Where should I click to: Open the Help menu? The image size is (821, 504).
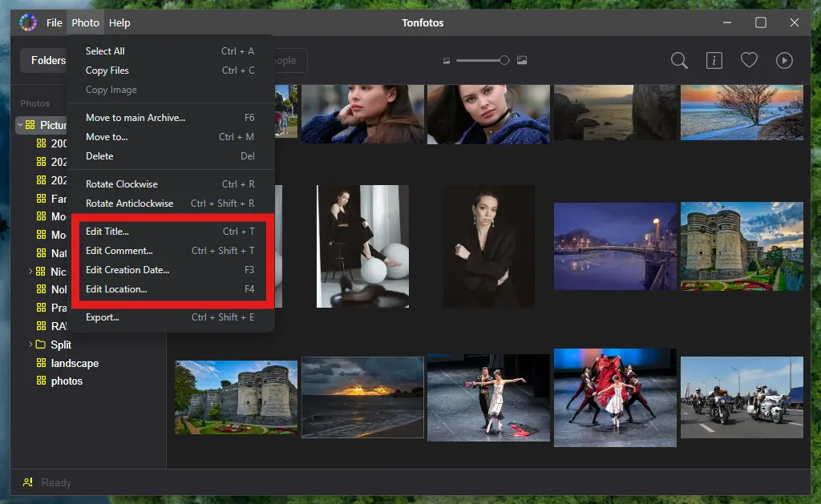pos(119,22)
